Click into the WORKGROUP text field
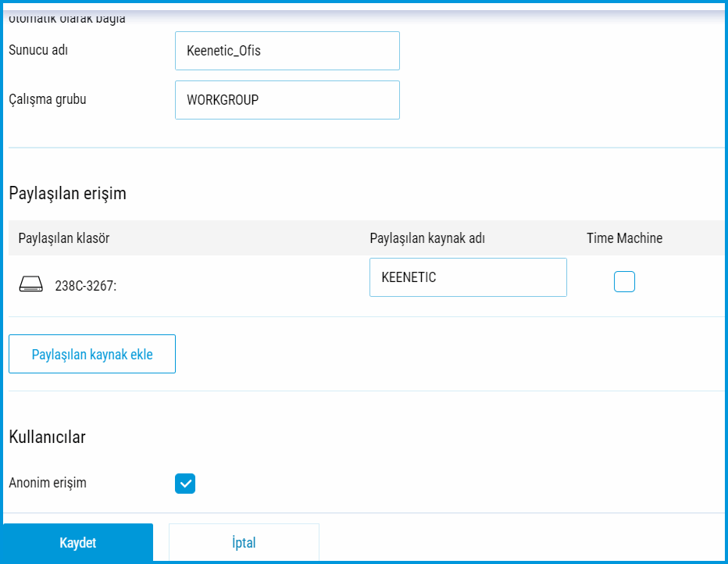This screenshot has width=728, height=564. (x=287, y=100)
